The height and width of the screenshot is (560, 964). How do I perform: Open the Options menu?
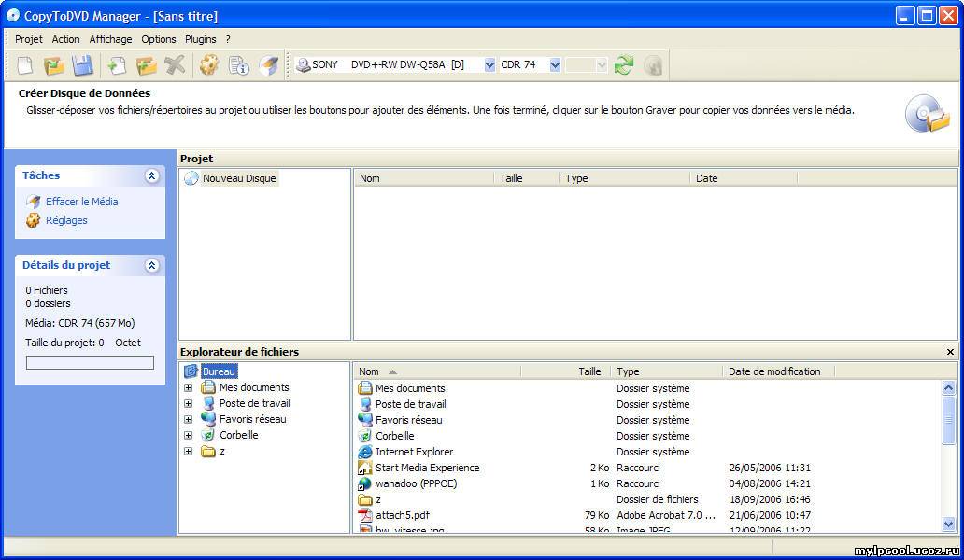point(159,39)
